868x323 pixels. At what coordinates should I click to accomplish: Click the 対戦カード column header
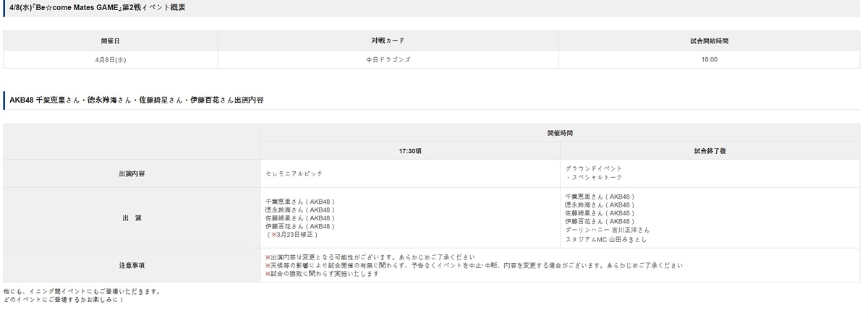click(388, 40)
